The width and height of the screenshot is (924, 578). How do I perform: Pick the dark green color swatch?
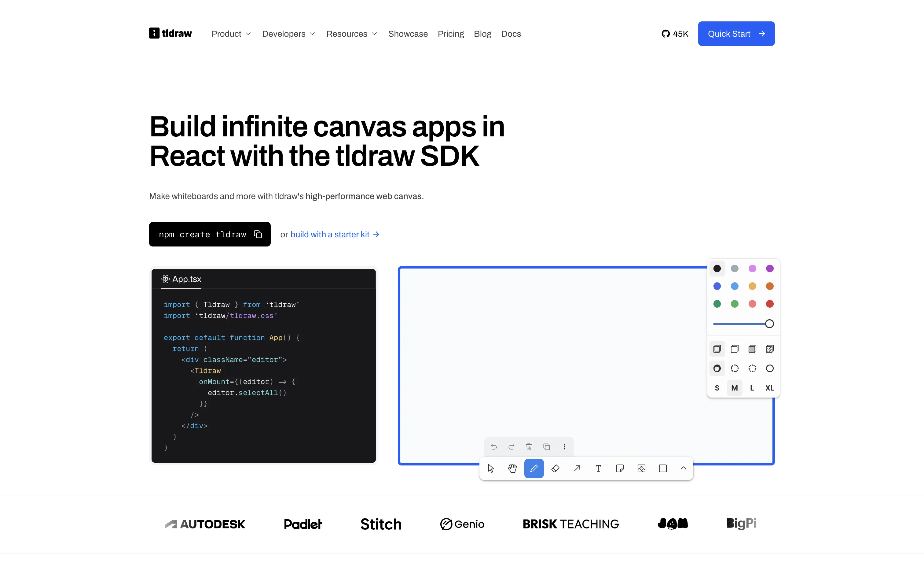tap(717, 304)
